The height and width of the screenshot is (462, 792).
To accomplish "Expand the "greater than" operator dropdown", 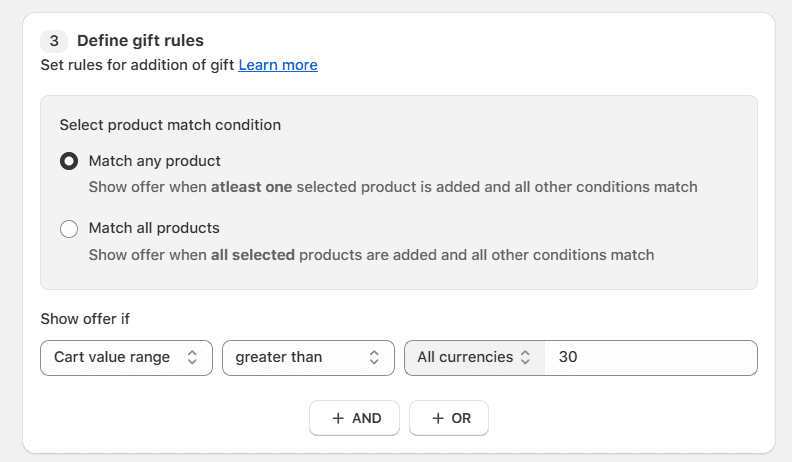I will pos(308,358).
